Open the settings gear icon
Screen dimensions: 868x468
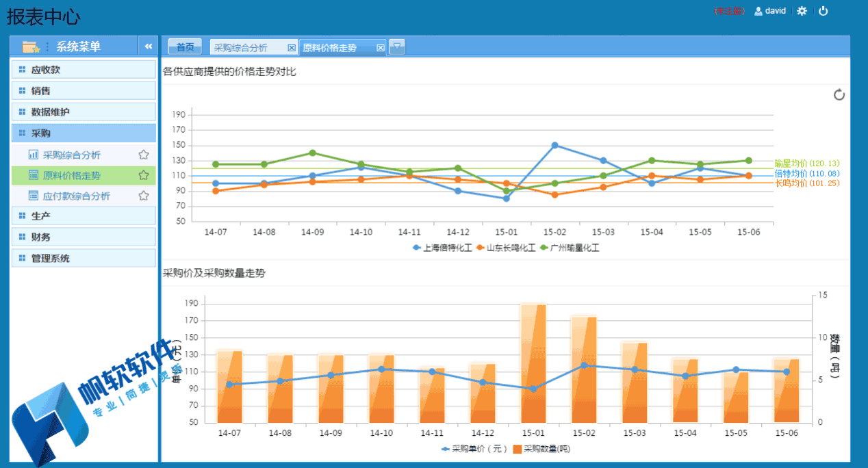802,11
